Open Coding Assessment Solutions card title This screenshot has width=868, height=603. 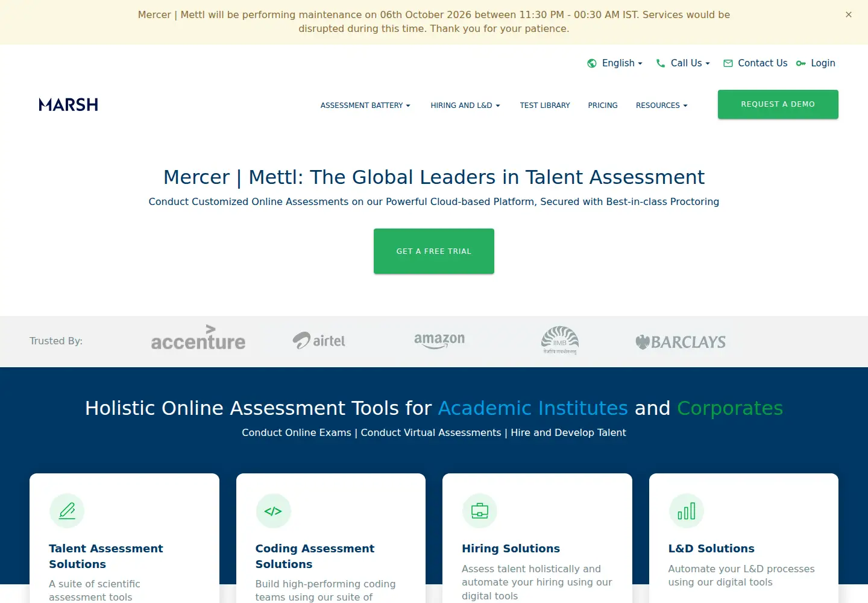pyautogui.click(x=315, y=556)
